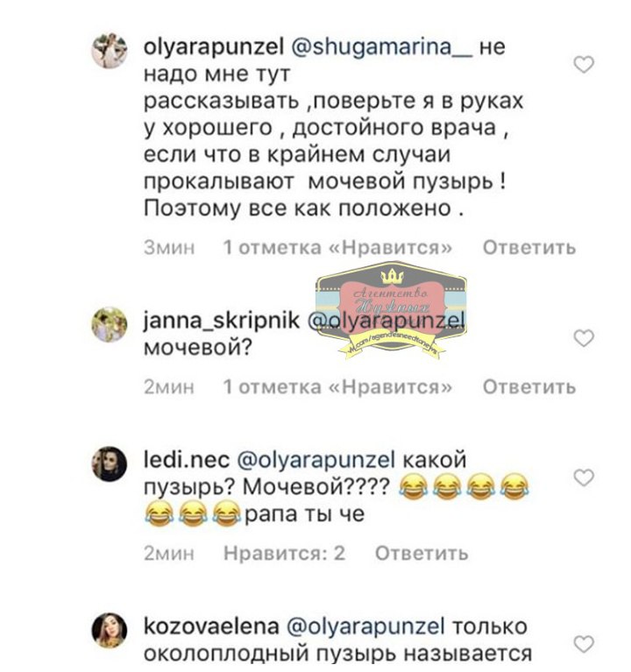631x672 pixels.
Task: Like ledi.nec's comment with the heart icon
Action: tap(584, 477)
